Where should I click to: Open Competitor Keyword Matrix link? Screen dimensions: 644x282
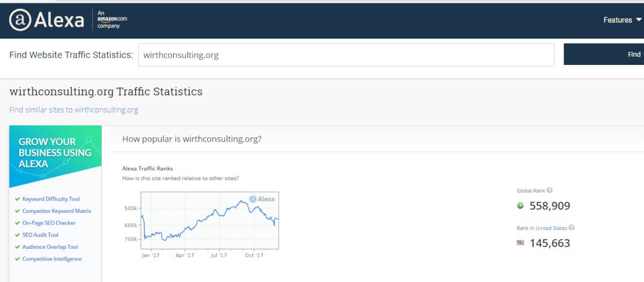point(57,211)
